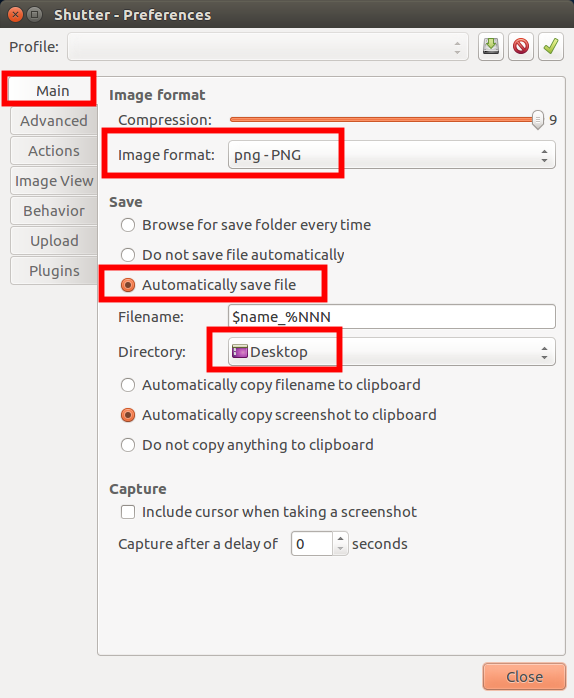Screen dimensions: 574x698
Task: Select Browse for save folder every time
Action: point(245,225)
